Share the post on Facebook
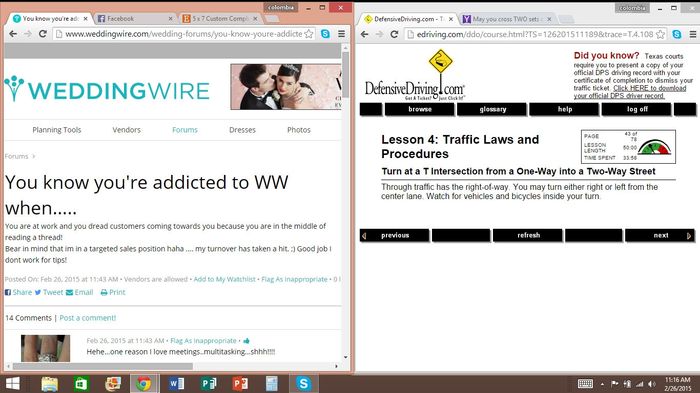Image resolution: width=700 pixels, height=393 pixels. pyautogui.click(x=18, y=293)
